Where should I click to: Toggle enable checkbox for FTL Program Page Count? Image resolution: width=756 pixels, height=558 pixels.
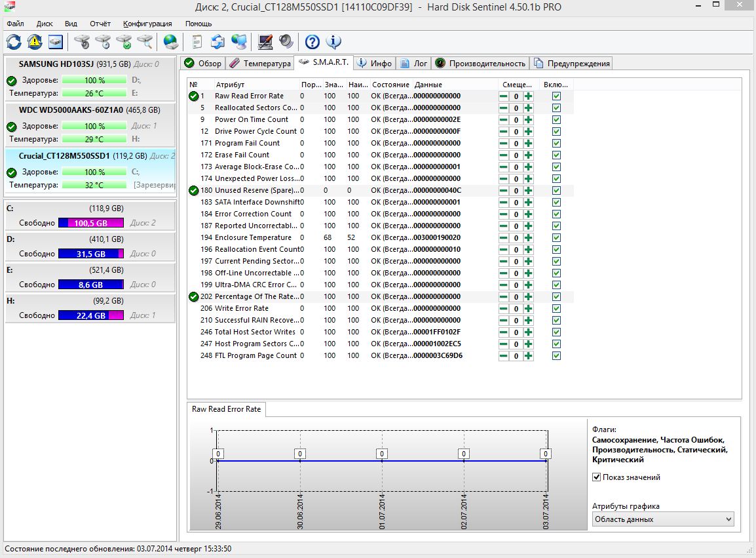coord(556,356)
